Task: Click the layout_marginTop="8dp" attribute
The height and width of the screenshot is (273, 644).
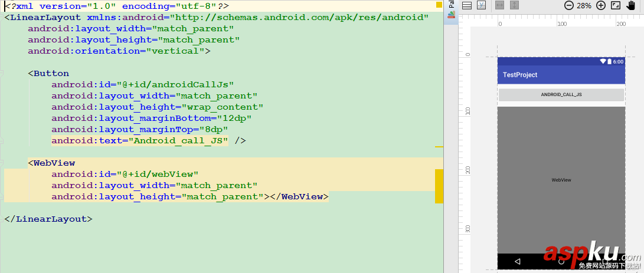Action: pos(140,129)
